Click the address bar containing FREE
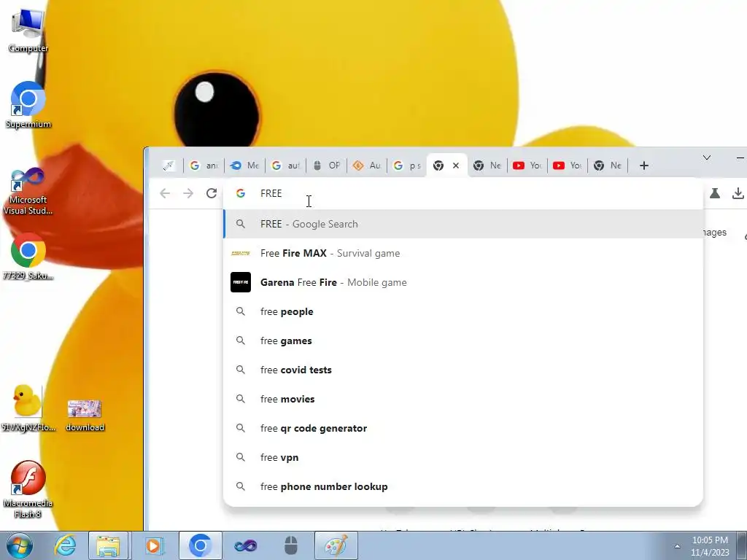The height and width of the screenshot is (560, 747). [462, 193]
